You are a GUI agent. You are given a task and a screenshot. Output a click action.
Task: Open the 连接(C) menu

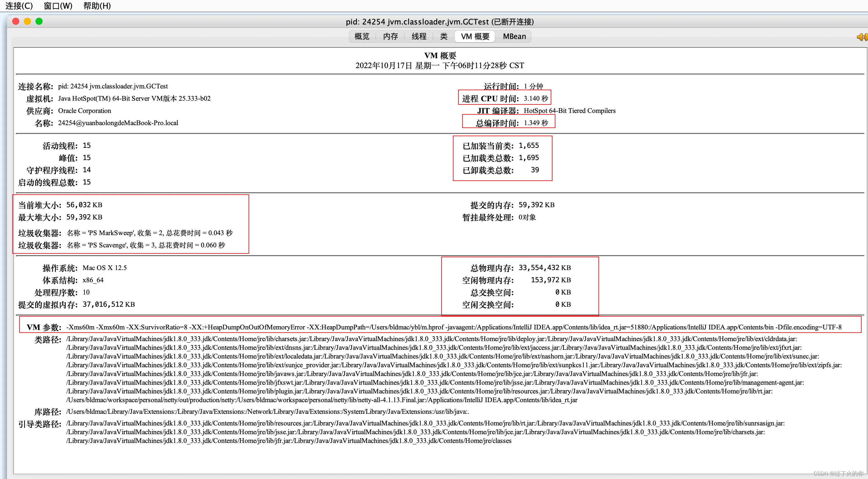pos(19,6)
